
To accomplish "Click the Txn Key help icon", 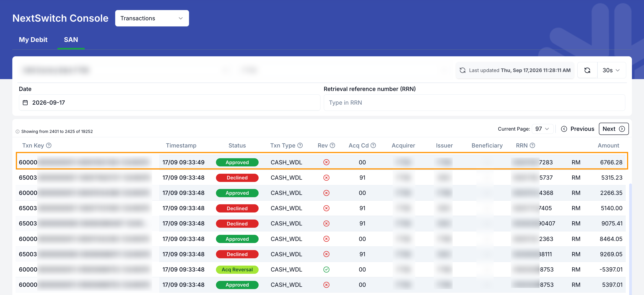I will (x=49, y=145).
